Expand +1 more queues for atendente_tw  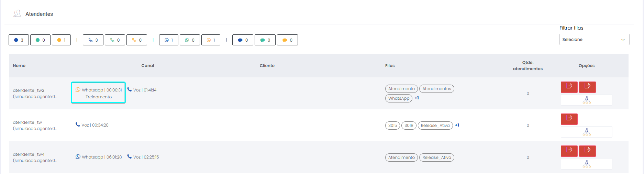(x=457, y=125)
